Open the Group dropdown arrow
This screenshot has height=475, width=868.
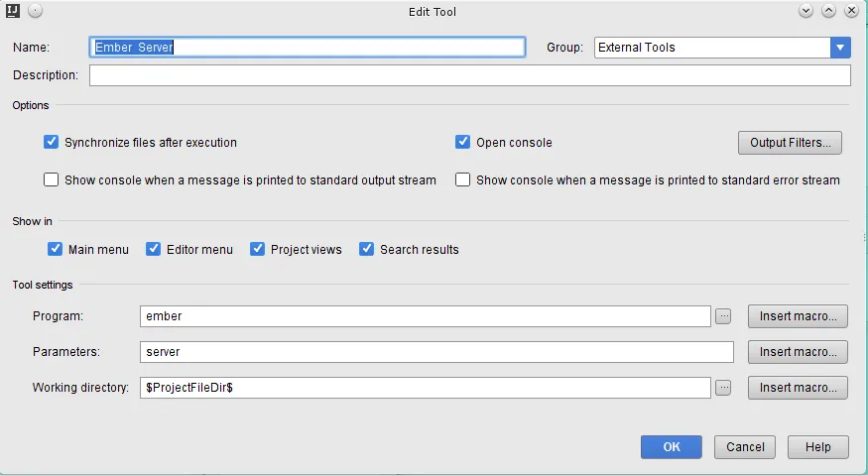(x=840, y=48)
